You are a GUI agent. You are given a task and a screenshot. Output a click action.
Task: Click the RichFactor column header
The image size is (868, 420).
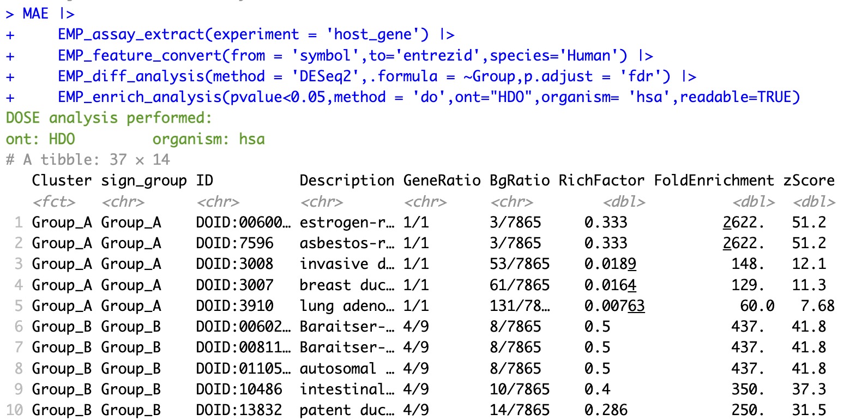point(601,181)
